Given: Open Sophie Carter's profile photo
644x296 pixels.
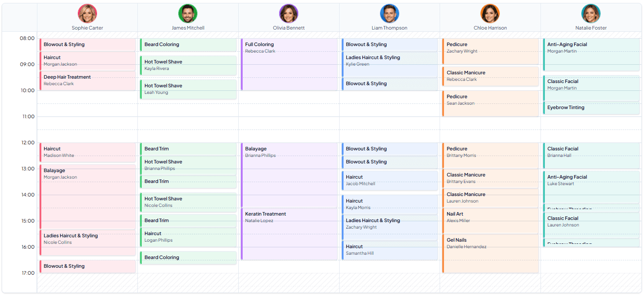Looking at the screenshot, I should tap(87, 13).
